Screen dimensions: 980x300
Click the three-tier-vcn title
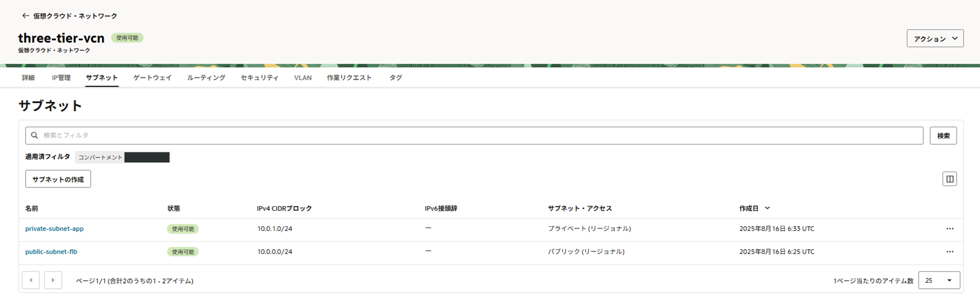(61, 38)
